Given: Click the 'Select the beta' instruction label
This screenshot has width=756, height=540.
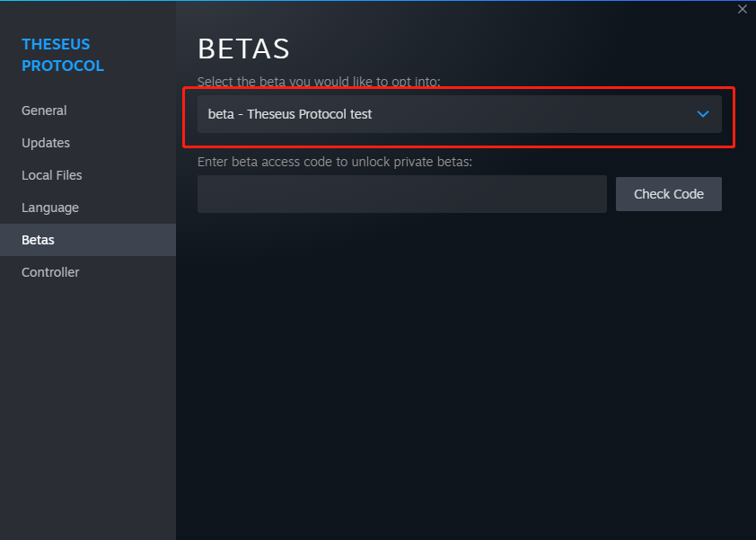Looking at the screenshot, I should click(x=319, y=82).
